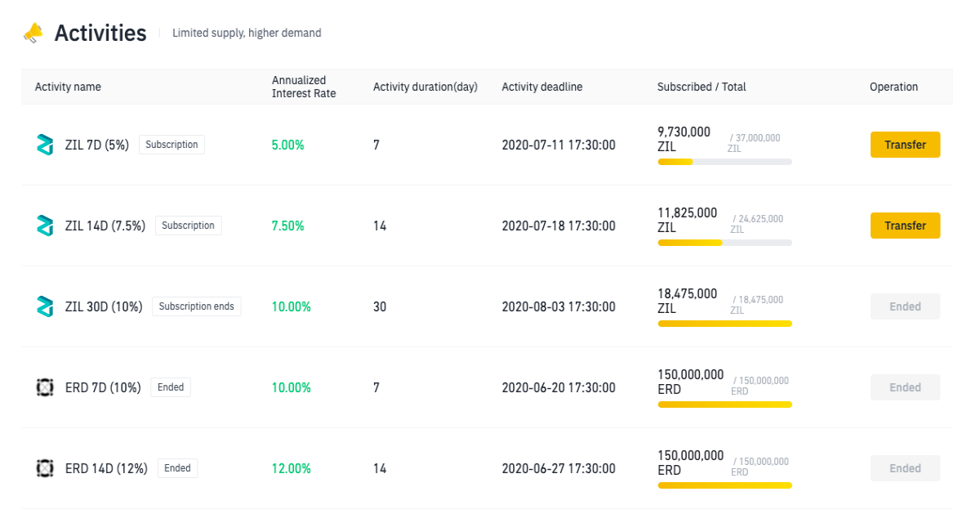This screenshot has height=514, width=980.
Task: Click the 30 day duration value
Action: click(x=380, y=306)
